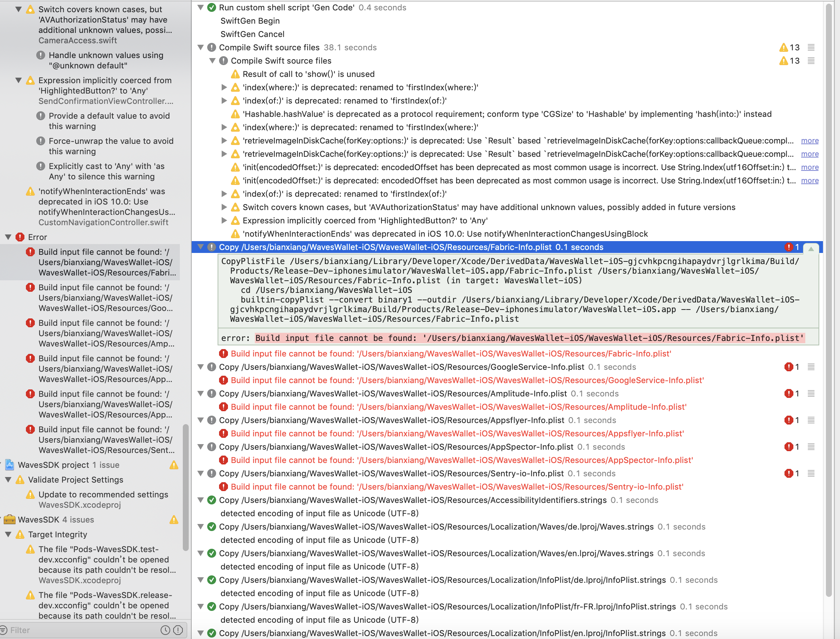The image size is (840, 639).
Task: Toggle the recent issues clock filter
Action: (165, 630)
